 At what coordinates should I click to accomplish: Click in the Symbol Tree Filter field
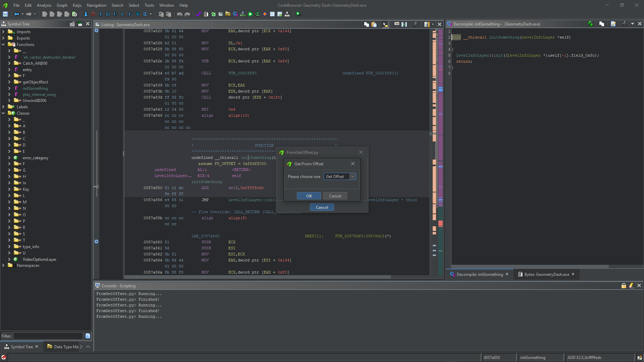pos(48,336)
